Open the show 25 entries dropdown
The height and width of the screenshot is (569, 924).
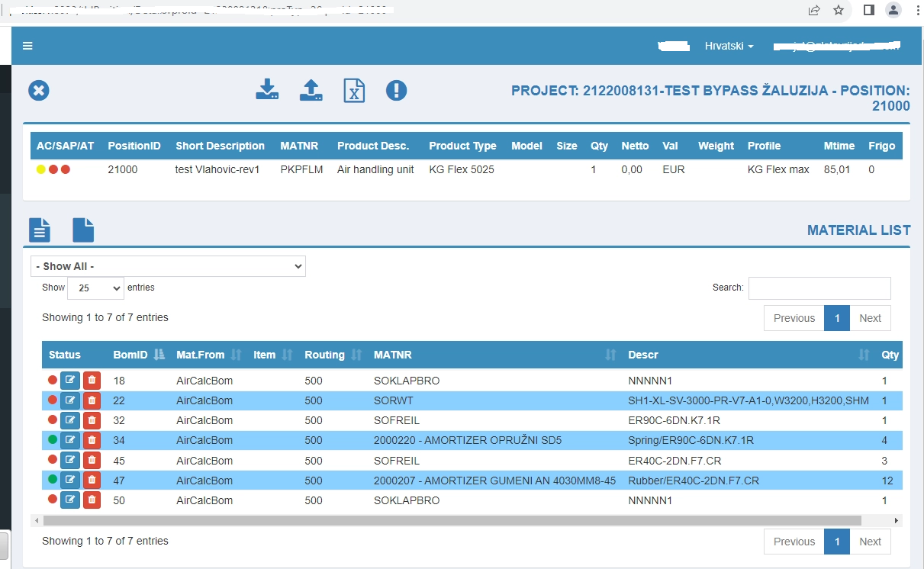tap(95, 288)
